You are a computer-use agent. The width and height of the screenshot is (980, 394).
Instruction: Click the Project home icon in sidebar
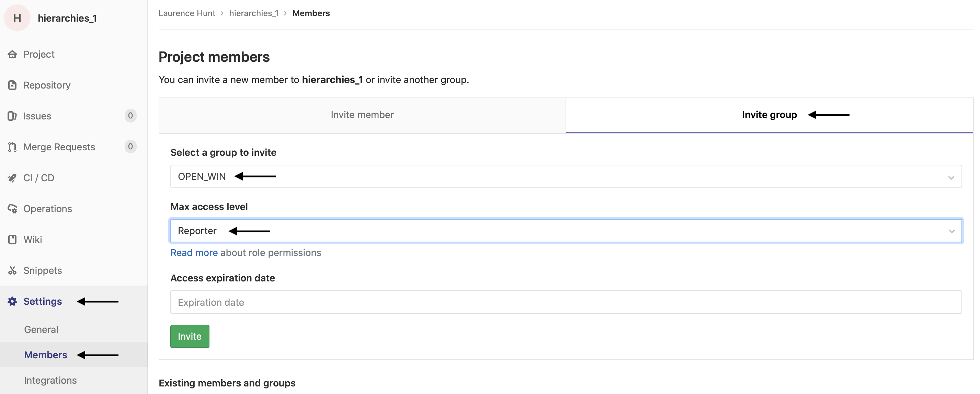pos(12,54)
